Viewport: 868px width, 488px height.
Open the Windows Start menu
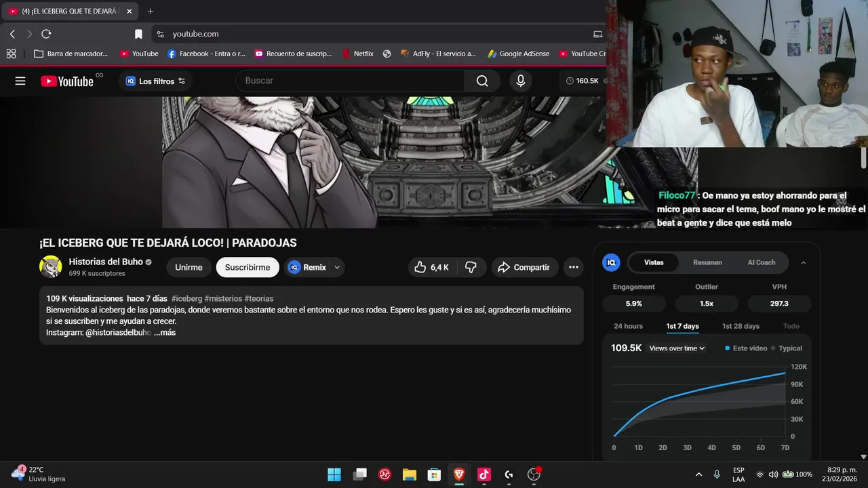334,474
